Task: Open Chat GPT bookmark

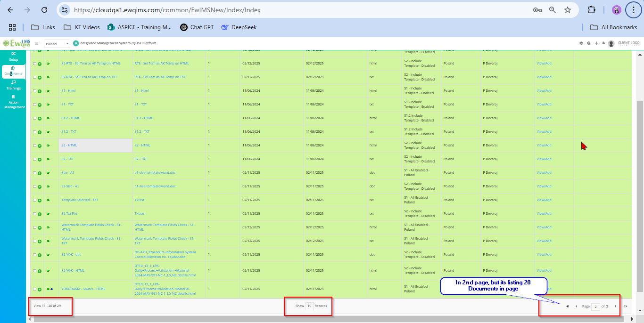Action: click(x=197, y=27)
